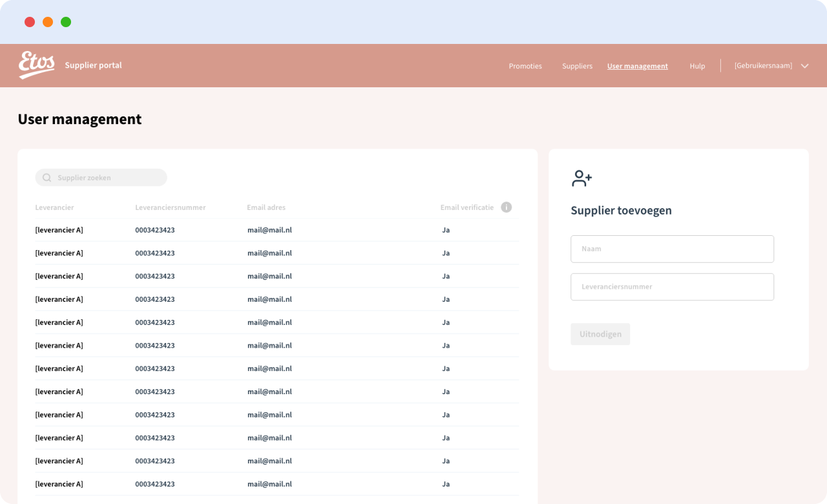Click the Email verificatie info icon

507,207
